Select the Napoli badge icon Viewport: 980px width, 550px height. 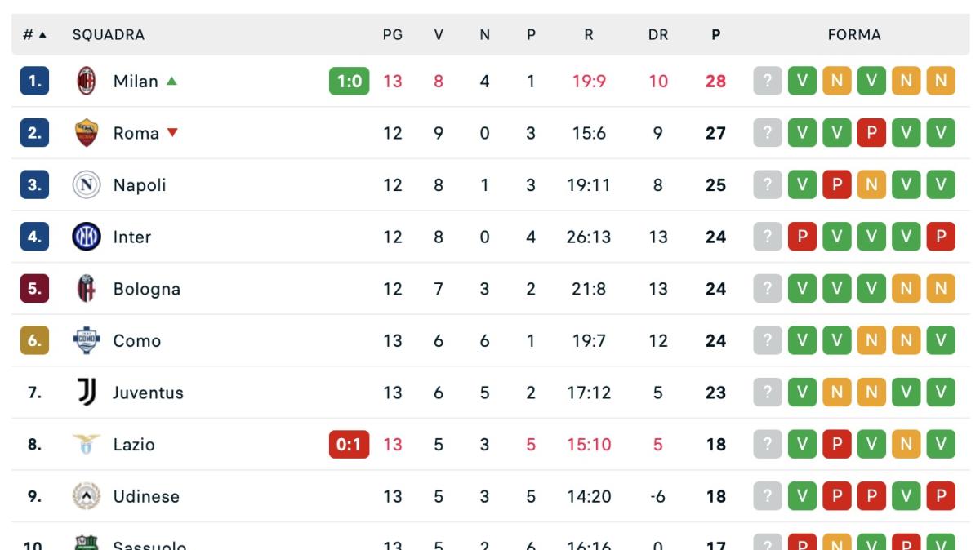87,185
